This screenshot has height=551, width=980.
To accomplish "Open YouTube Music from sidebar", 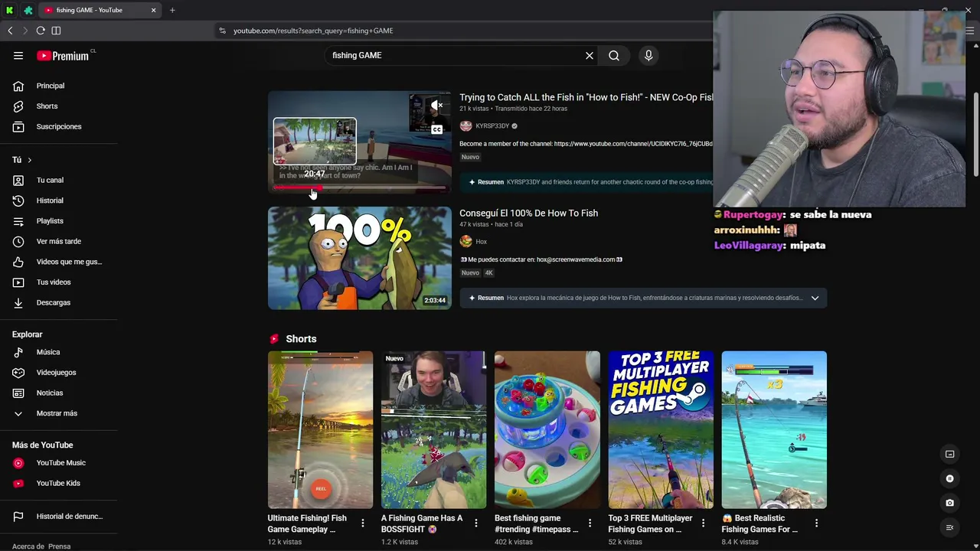I will (60, 463).
